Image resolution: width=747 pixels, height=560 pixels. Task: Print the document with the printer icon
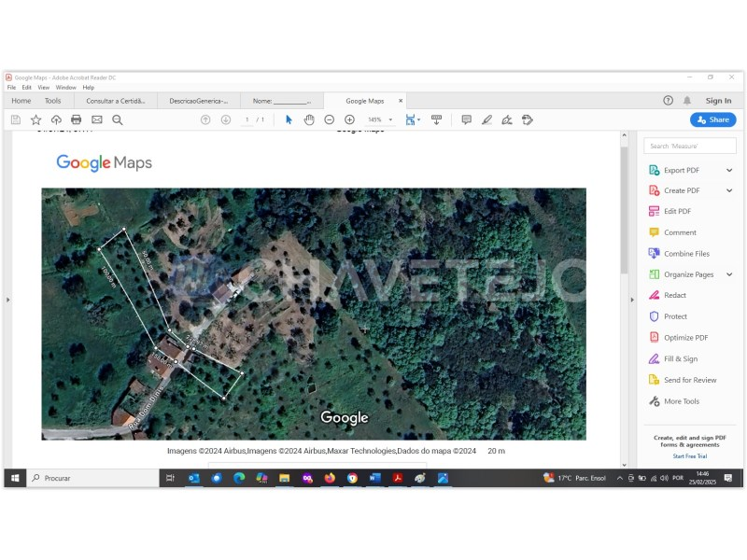[77, 119]
